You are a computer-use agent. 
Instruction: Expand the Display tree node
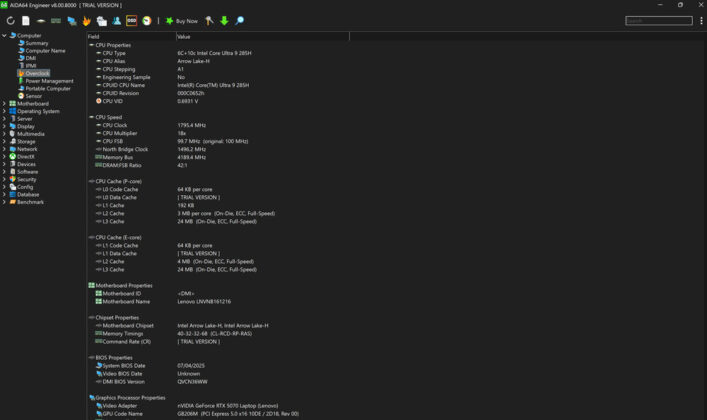click(4, 126)
